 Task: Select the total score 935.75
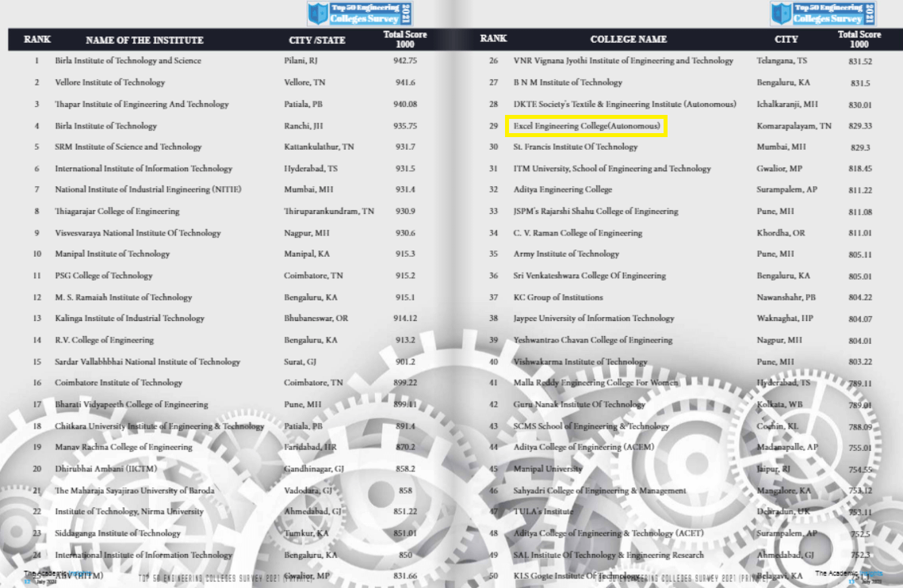pyautogui.click(x=405, y=126)
